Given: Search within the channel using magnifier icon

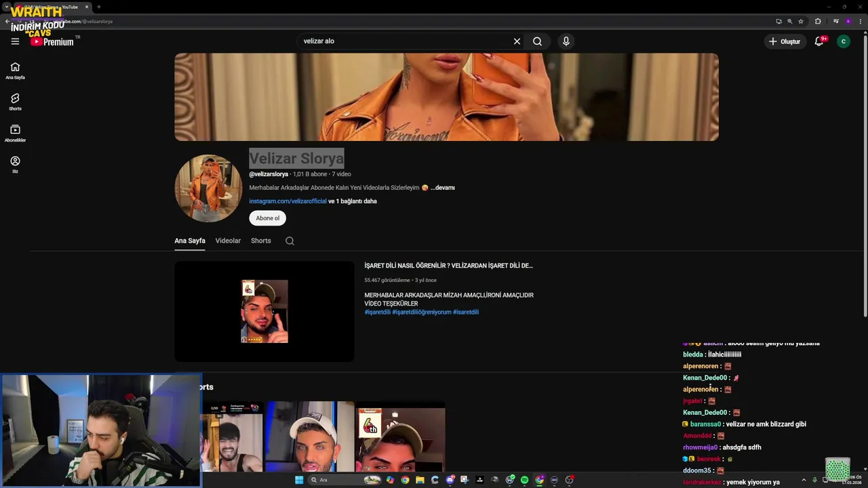Looking at the screenshot, I should click(290, 241).
